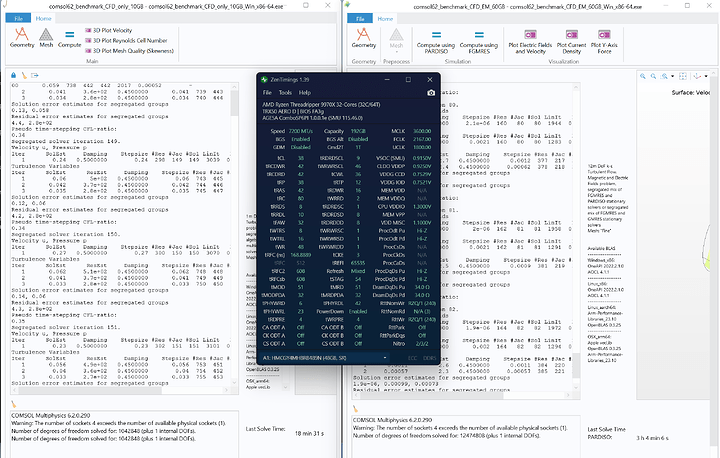Open ZenTimings File menu
720x458 pixels.
tap(267, 92)
